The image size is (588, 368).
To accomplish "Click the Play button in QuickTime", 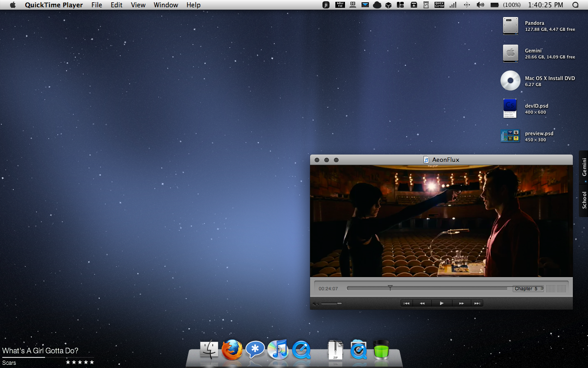I will pos(441,303).
